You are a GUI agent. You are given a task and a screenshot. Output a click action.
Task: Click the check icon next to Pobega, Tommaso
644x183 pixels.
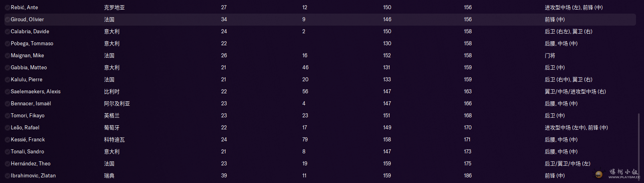(x=8, y=44)
